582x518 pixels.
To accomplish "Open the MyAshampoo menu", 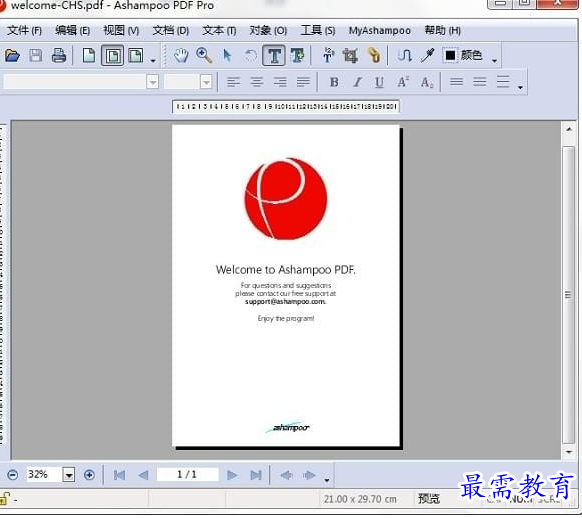I will (379, 30).
